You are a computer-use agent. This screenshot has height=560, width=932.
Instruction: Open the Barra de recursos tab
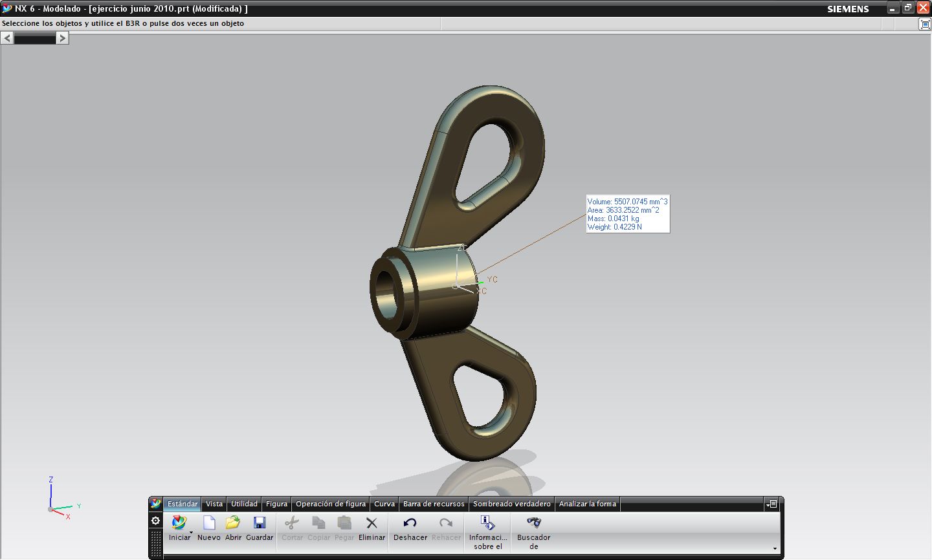[x=434, y=504]
